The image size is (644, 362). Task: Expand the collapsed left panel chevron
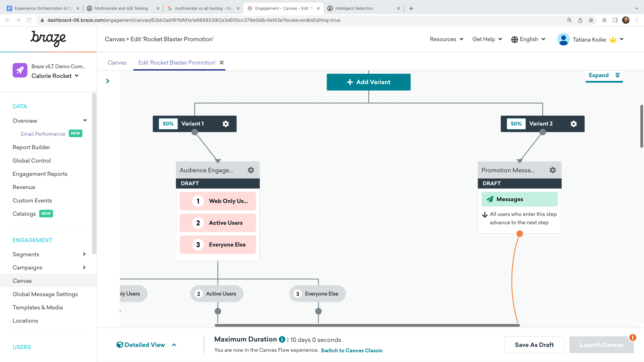tap(108, 81)
